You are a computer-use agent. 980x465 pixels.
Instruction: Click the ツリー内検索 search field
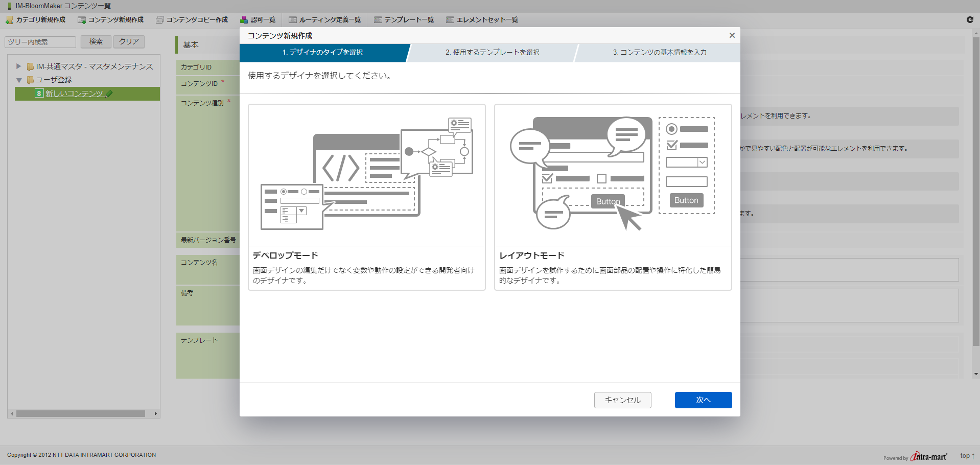pyautogui.click(x=40, y=42)
